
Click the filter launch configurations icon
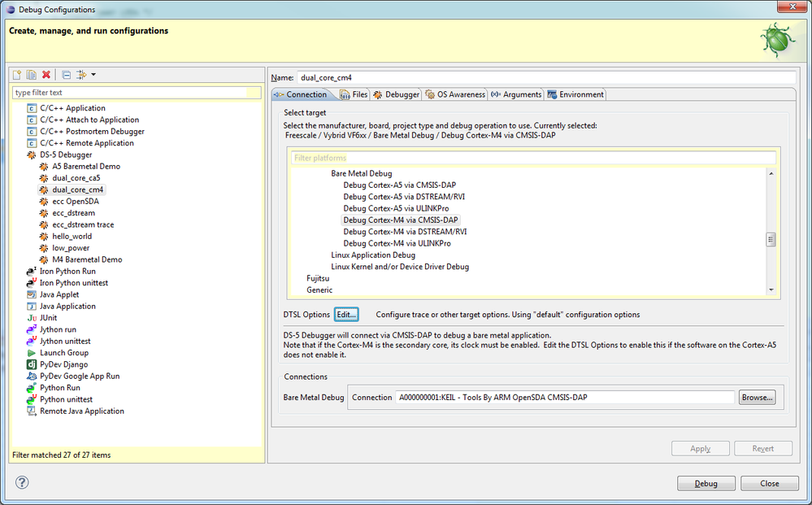[x=81, y=75]
